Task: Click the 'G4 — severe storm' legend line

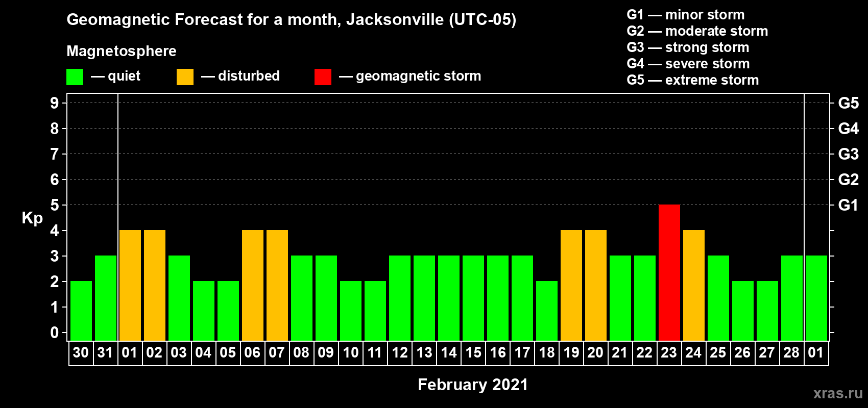Action: [688, 64]
